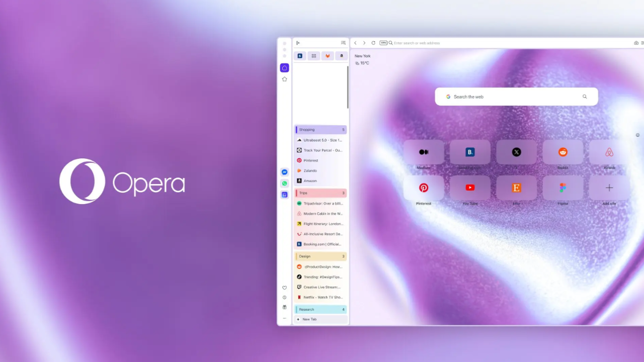The image size is (644, 362).
Task: Toggle the VPN badge in address bar
Action: coord(383,43)
